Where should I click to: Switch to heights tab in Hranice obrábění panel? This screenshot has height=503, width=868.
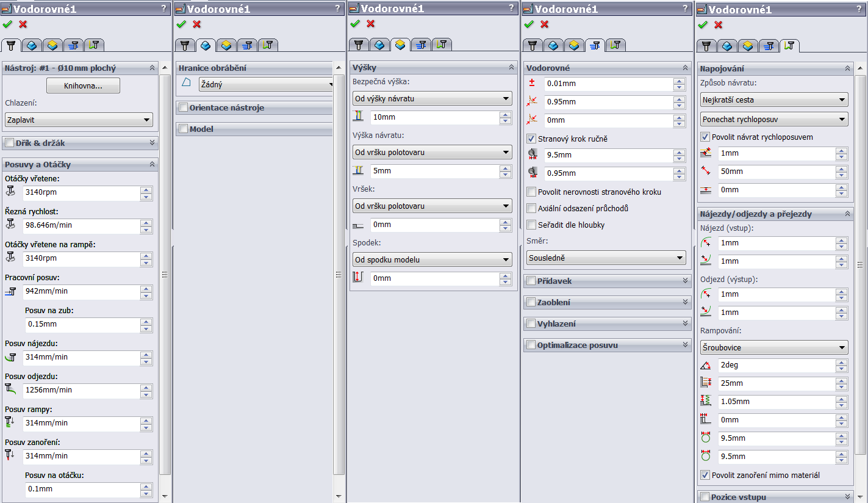coord(226,45)
